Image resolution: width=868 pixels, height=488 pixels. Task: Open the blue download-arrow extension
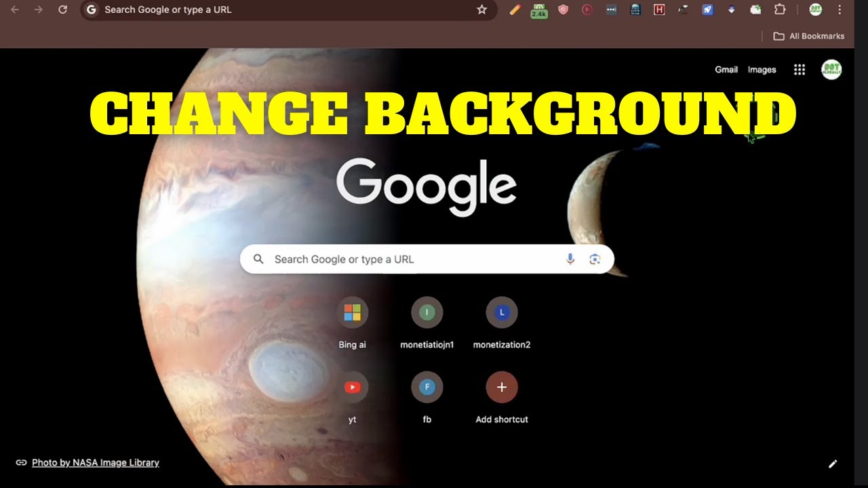pos(731,9)
